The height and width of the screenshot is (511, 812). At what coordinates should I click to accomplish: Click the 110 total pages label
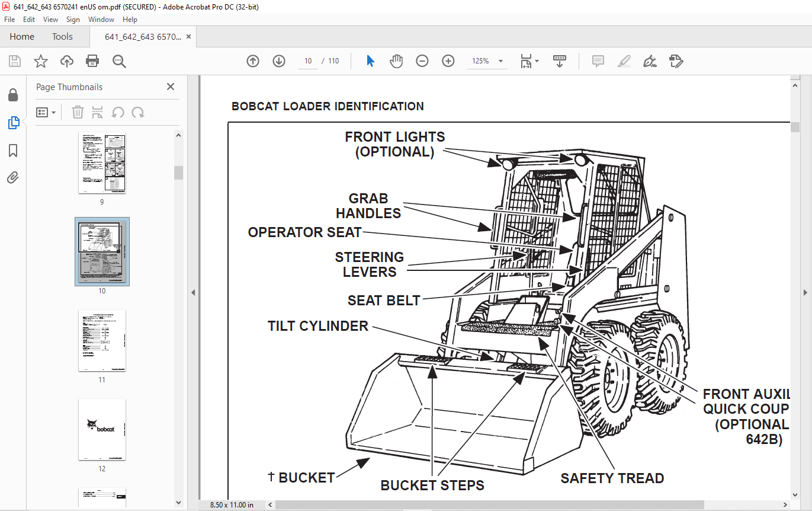333,61
